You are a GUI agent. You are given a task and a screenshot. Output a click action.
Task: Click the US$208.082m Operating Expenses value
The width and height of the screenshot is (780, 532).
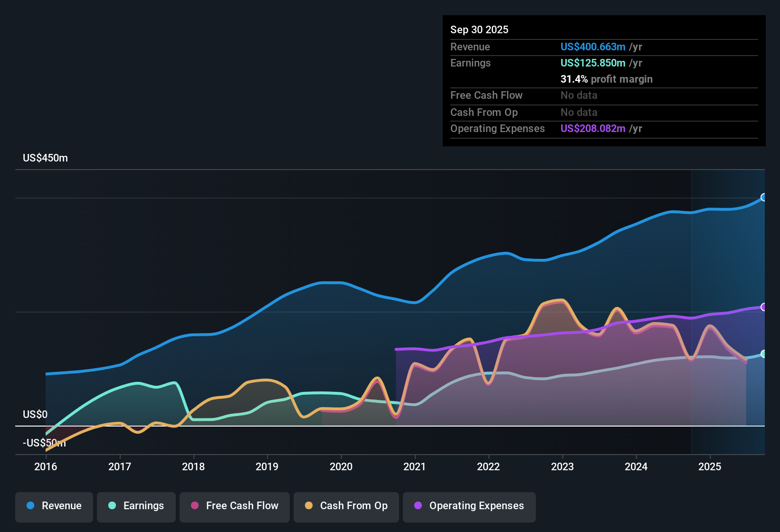[x=593, y=128]
